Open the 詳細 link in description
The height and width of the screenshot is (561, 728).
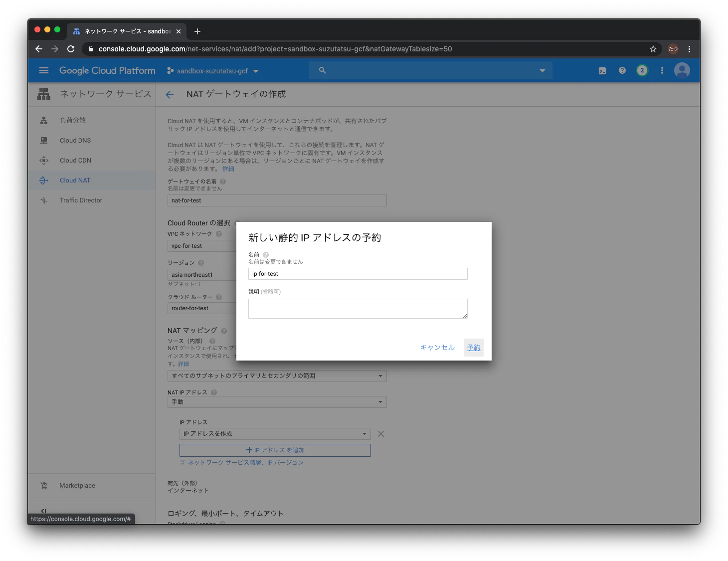(x=228, y=169)
